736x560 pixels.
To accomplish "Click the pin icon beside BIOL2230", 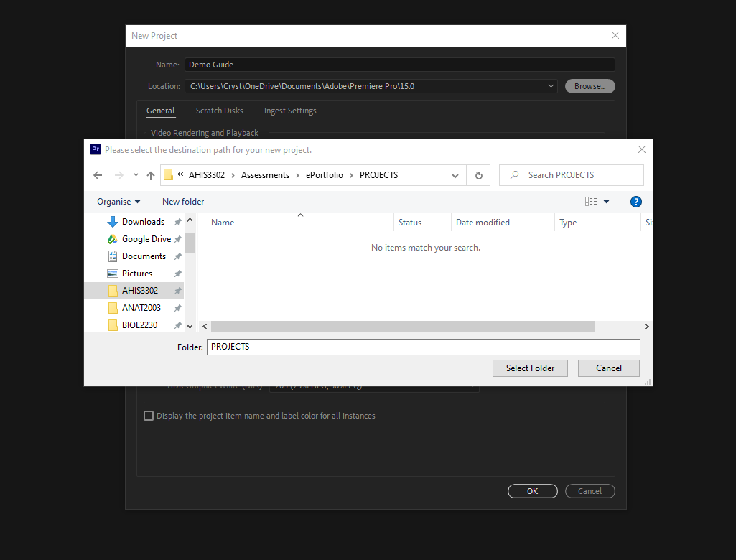I will [178, 325].
